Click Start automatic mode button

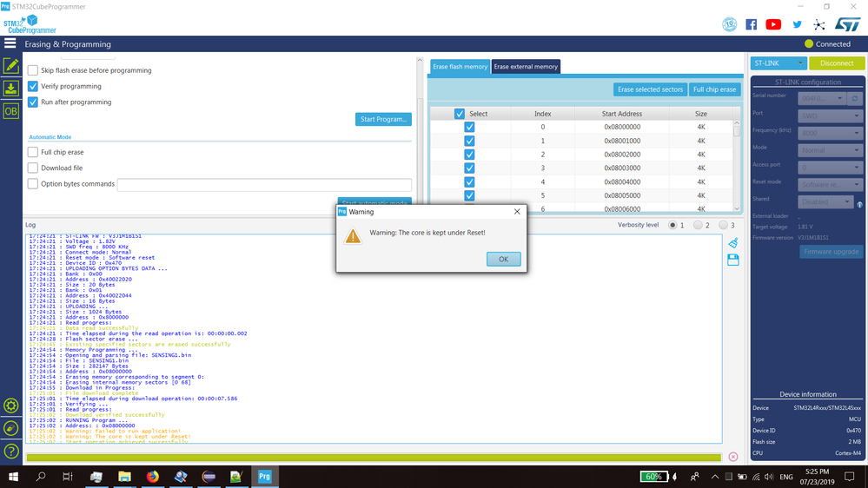point(374,201)
